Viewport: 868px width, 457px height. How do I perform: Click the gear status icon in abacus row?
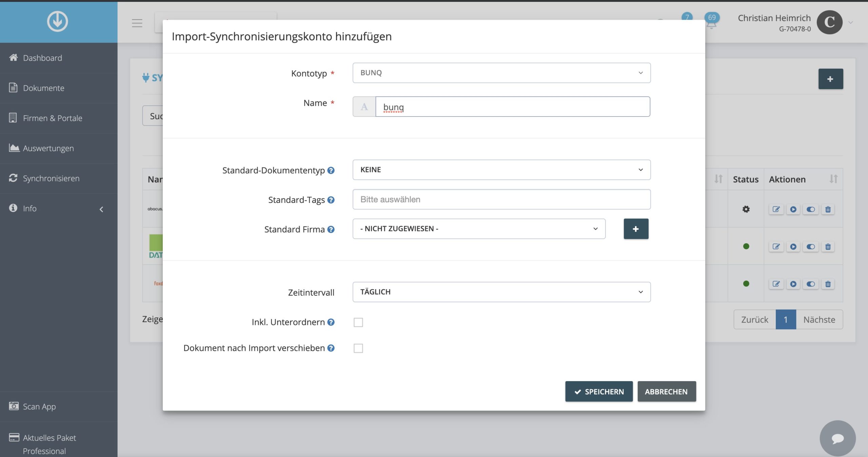[746, 209]
